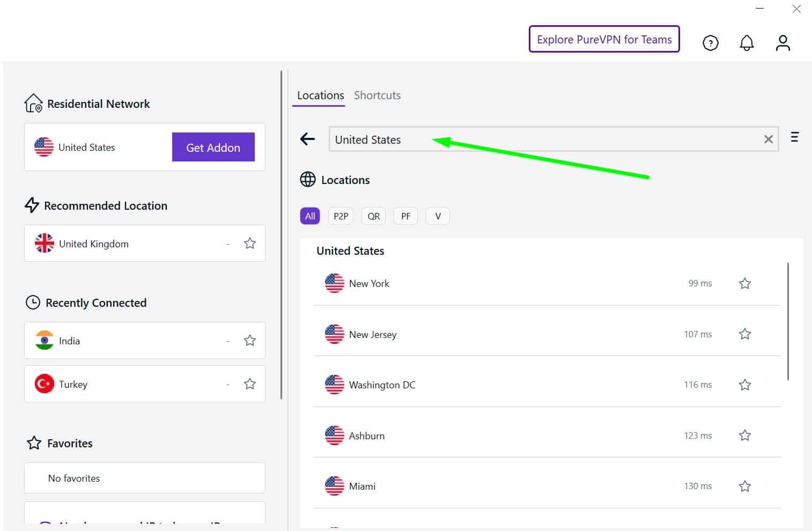Filter servers by P2P
812x531 pixels.
341,216
